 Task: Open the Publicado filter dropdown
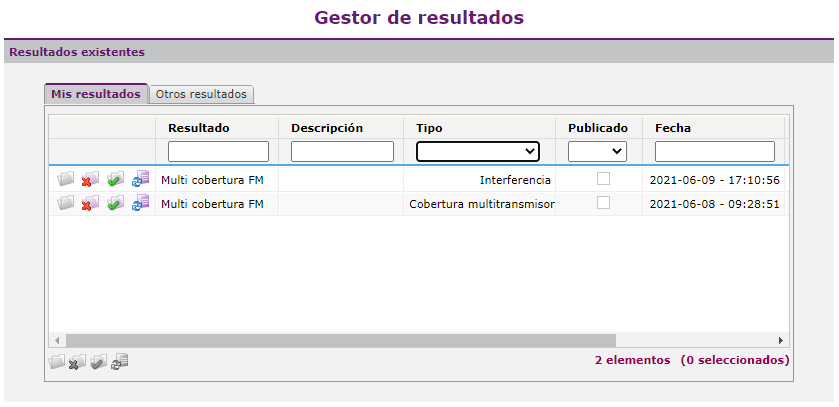(597, 151)
